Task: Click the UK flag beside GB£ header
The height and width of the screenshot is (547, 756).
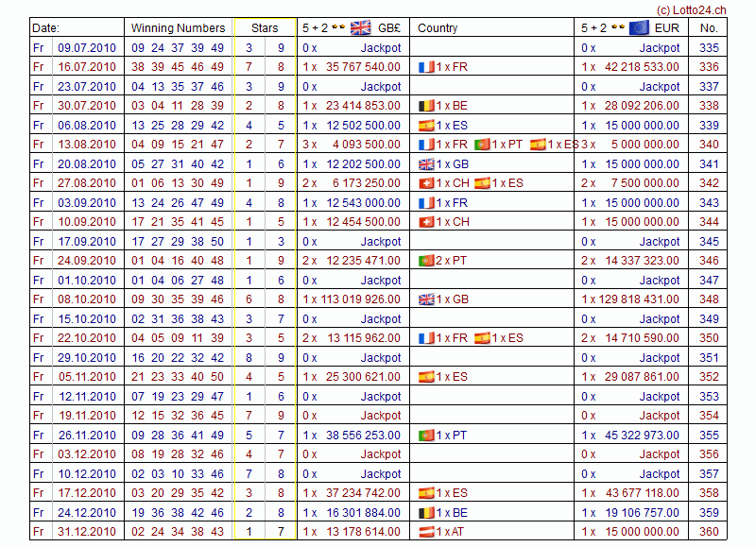Action: [x=360, y=27]
